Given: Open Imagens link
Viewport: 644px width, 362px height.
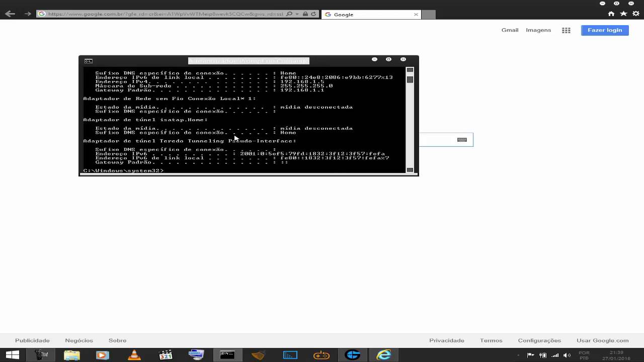Looking at the screenshot, I should click(x=538, y=30).
